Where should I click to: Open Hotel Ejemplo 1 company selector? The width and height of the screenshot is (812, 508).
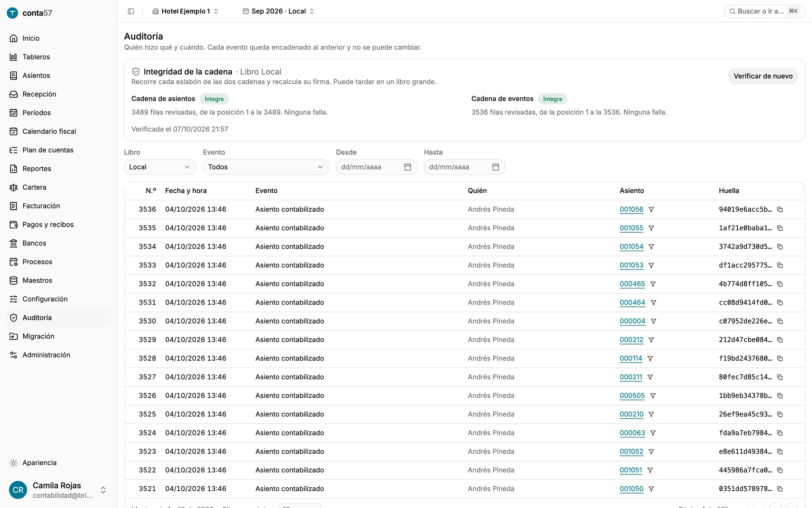coord(185,11)
